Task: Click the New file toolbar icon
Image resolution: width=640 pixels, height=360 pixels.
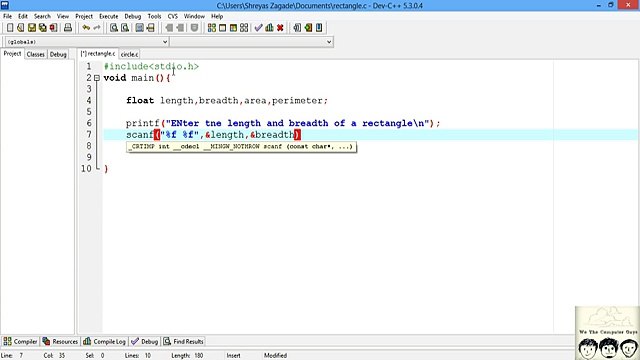Action: pos(10,28)
